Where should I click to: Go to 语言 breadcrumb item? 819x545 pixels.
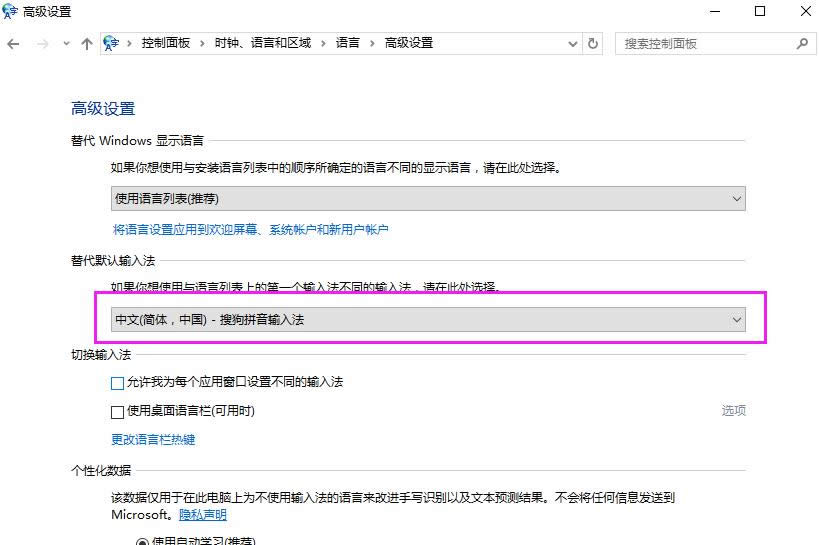pos(347,44)
